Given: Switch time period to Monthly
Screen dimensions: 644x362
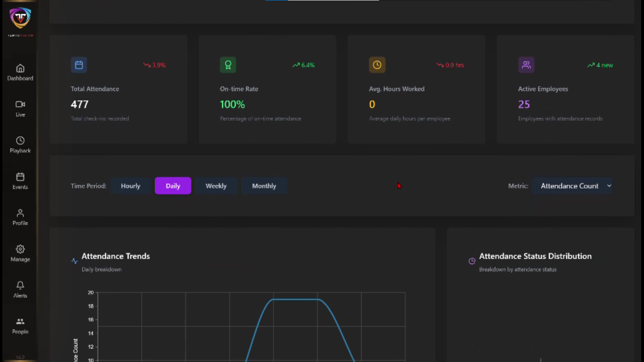Looking at the screenshot, I should pos(264,186).
